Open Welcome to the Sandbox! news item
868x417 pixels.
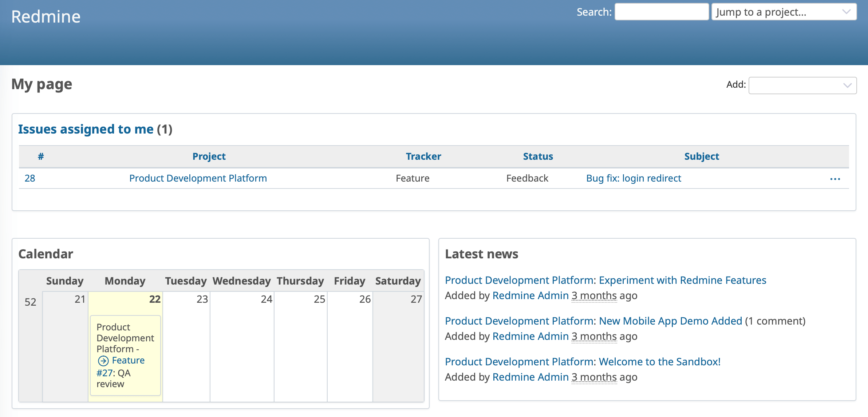[583, 362]
